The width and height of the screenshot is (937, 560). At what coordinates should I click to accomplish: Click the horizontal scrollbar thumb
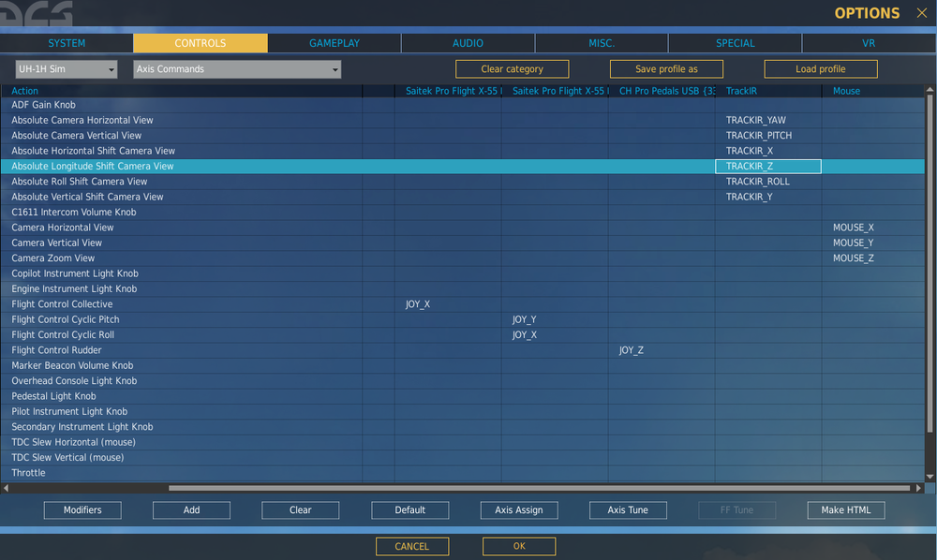[x=539, y=488]
